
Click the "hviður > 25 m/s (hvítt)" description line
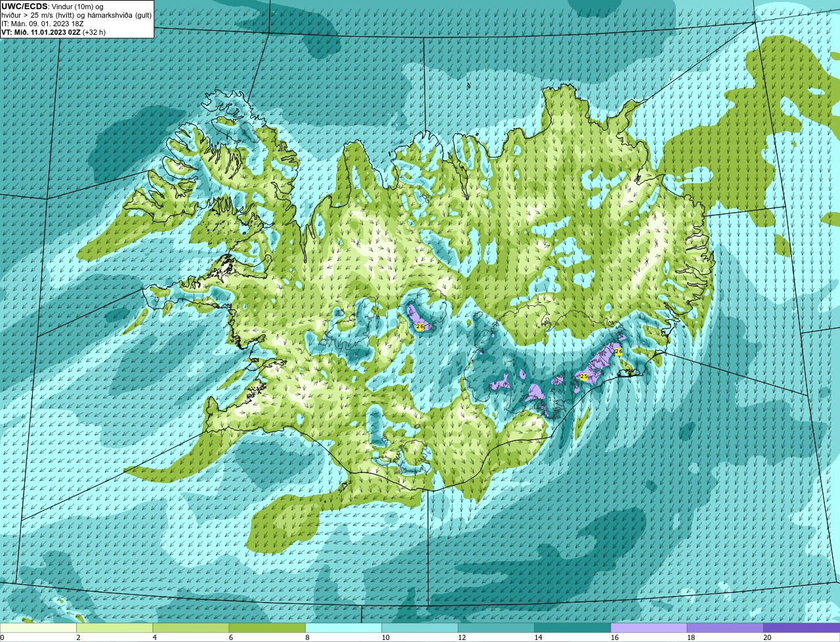76,15
